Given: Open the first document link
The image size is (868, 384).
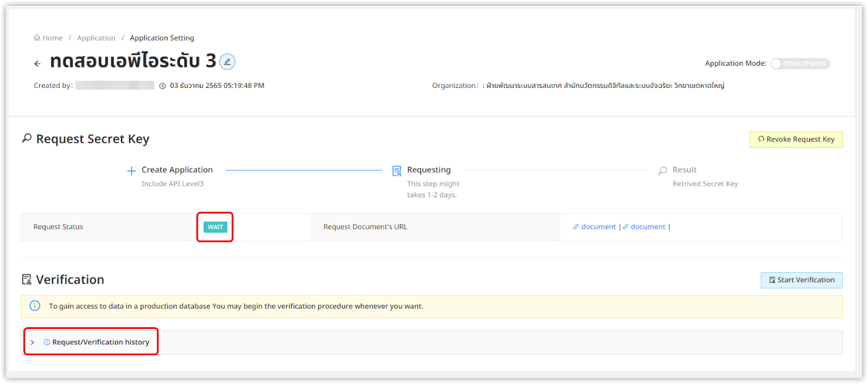Looking at the screenshot, I should [598, 227].
